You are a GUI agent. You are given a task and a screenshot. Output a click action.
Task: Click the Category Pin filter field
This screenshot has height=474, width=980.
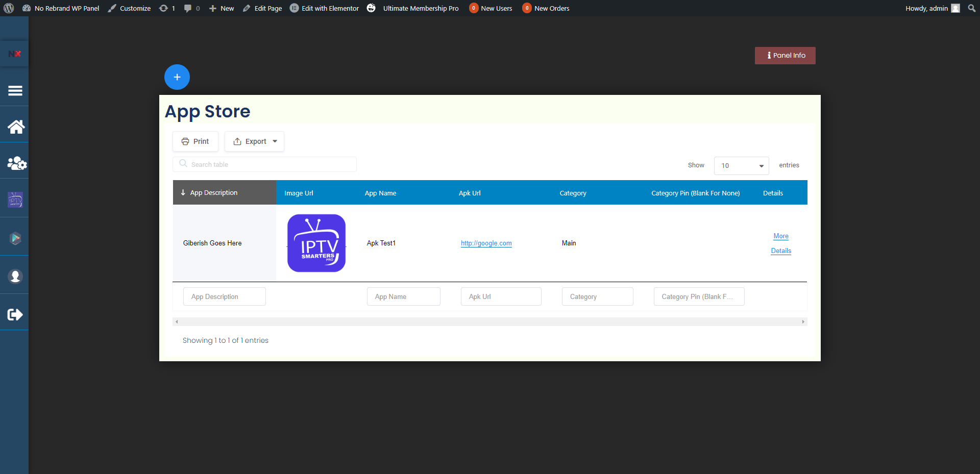pos(699,296)
